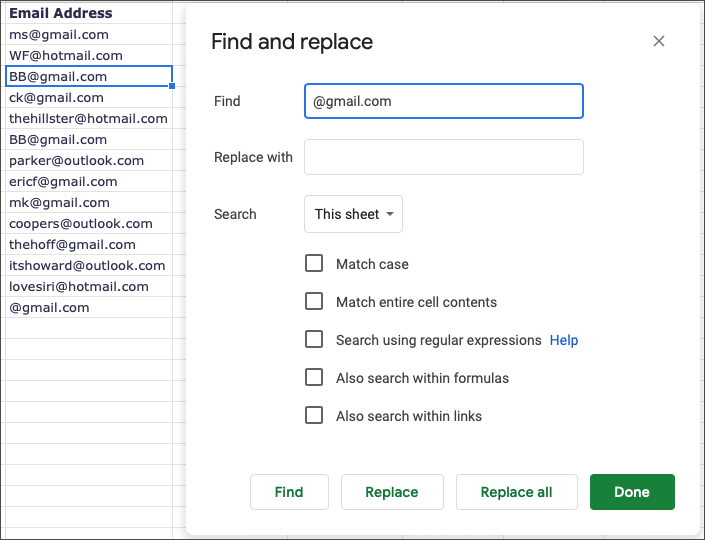Click the parker@outlook.com cell
Viewport: 705px width, 540px height.
[77, 160]
